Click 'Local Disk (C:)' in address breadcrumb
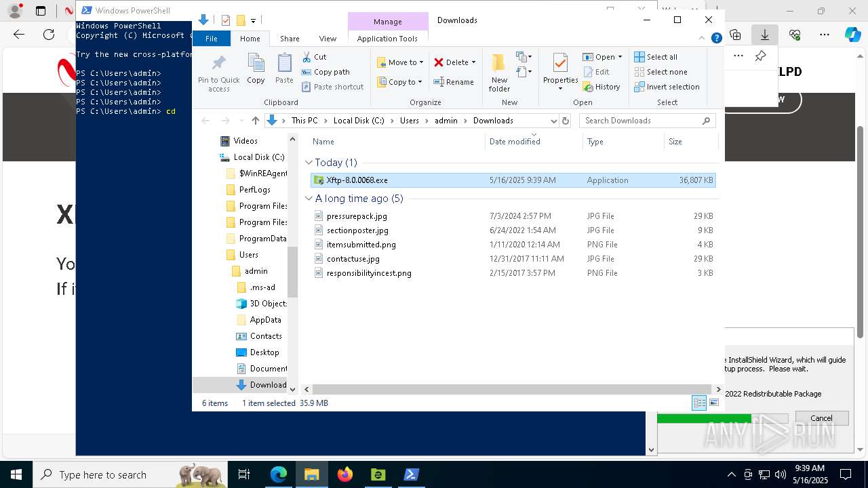This screenshot has height=488, width=868. (358, 121)
